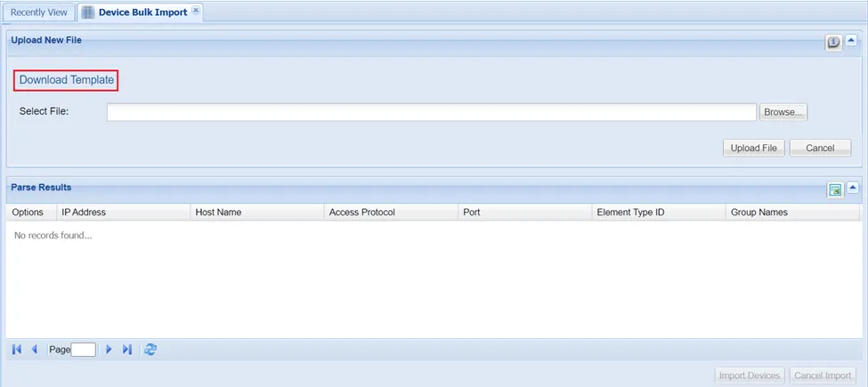Go to first page of results
Image resolution: width=868 pixels, height=387 pixels.
click(17, 350)
